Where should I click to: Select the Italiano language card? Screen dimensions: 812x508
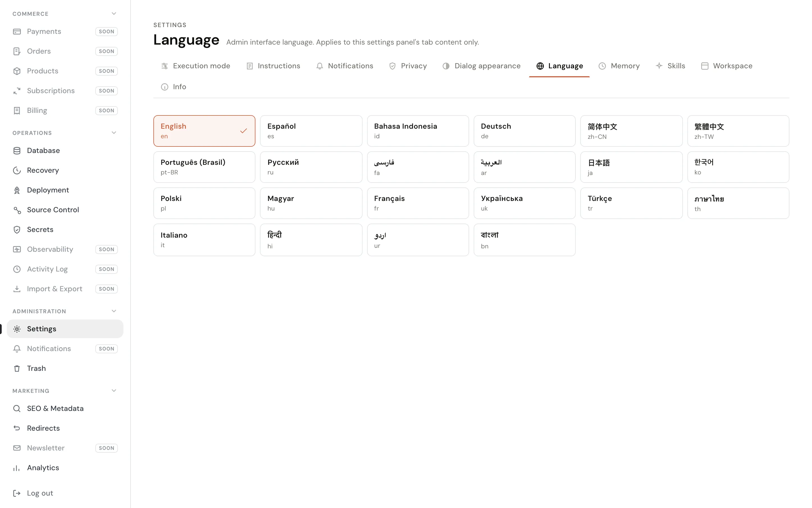tap(204, 240)
